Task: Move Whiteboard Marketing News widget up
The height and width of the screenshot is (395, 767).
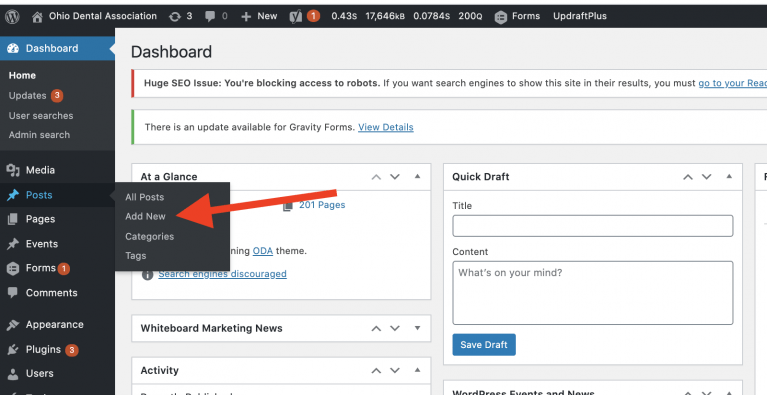Action: (x=376, y=329)
